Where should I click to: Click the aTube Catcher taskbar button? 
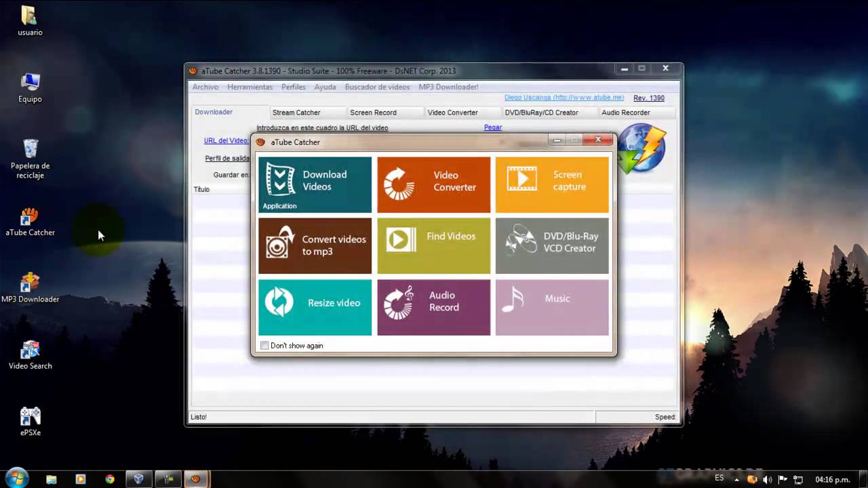[196, 479]
